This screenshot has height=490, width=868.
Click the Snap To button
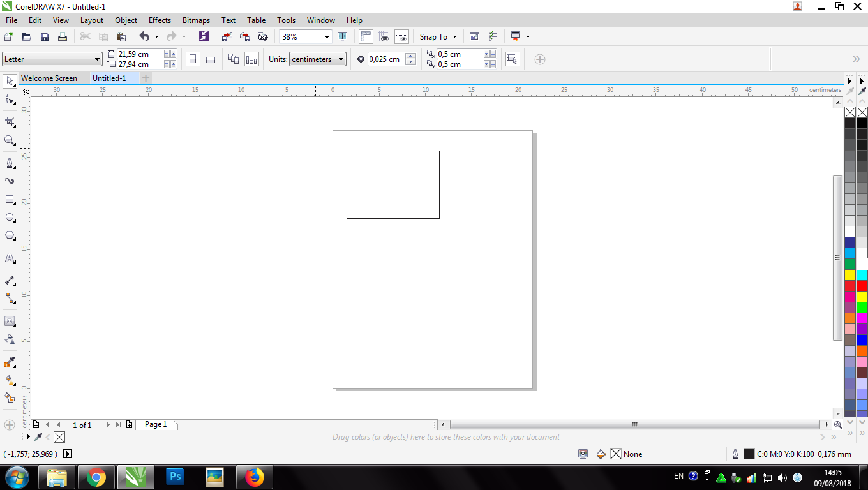point(438,37)
